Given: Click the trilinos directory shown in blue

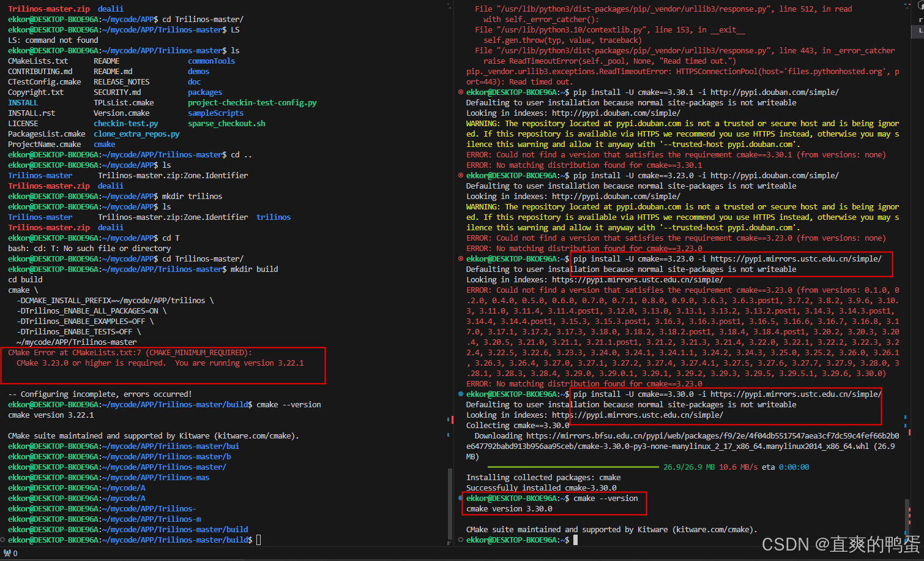Looking at the screenshot, I should 274,217.
